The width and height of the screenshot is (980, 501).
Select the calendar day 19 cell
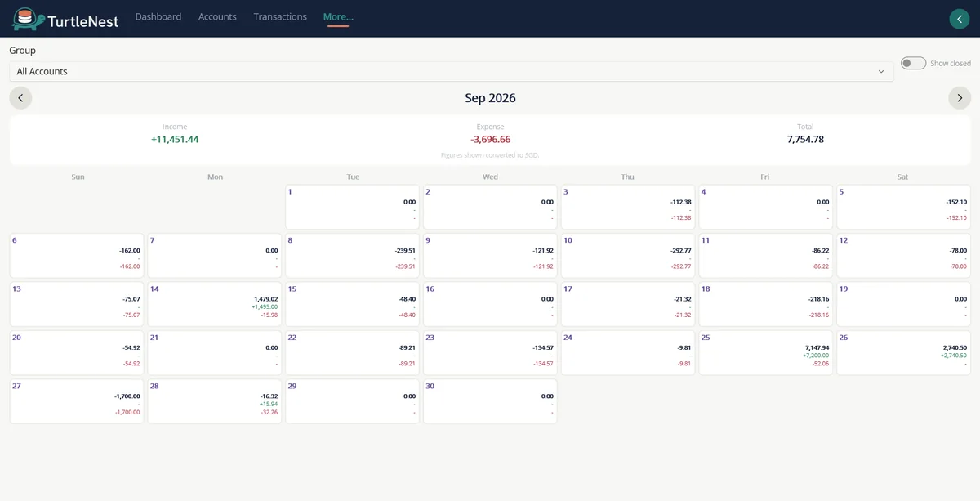point(903,304)
